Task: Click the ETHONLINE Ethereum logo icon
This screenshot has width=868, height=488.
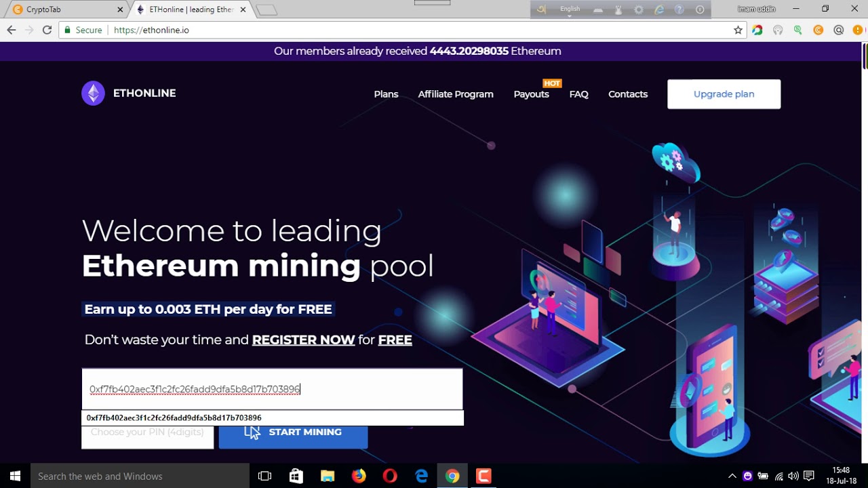Action: click(93, 94)
